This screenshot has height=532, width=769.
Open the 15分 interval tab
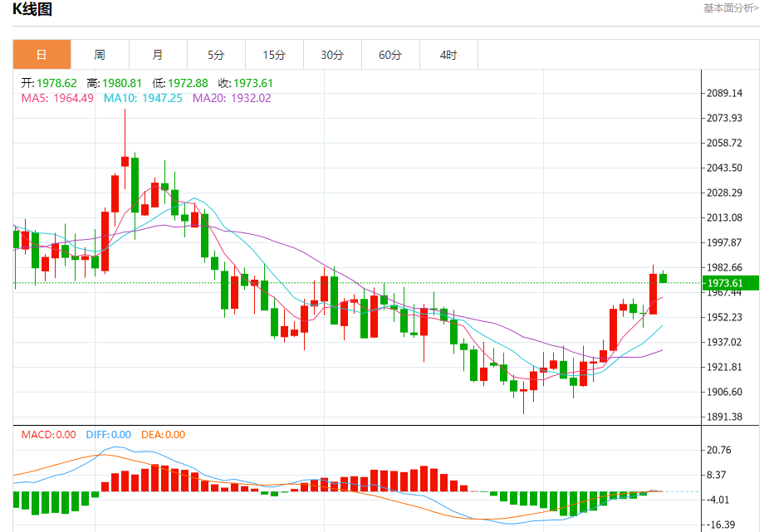tap(274, 55)
